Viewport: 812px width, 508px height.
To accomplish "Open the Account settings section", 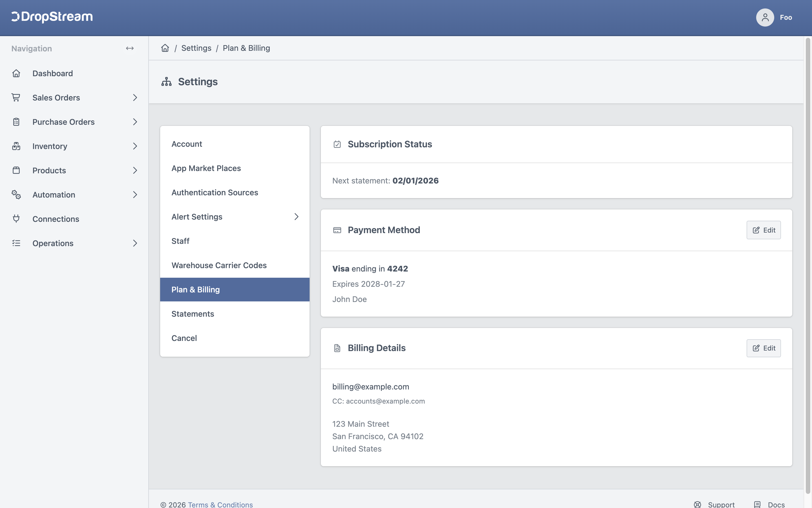I will pos(235,144).
